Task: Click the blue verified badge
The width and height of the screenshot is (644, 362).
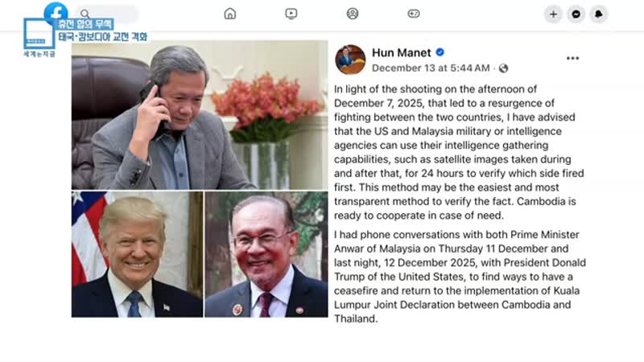Action: pyautogui.click(x=440, y=52)
